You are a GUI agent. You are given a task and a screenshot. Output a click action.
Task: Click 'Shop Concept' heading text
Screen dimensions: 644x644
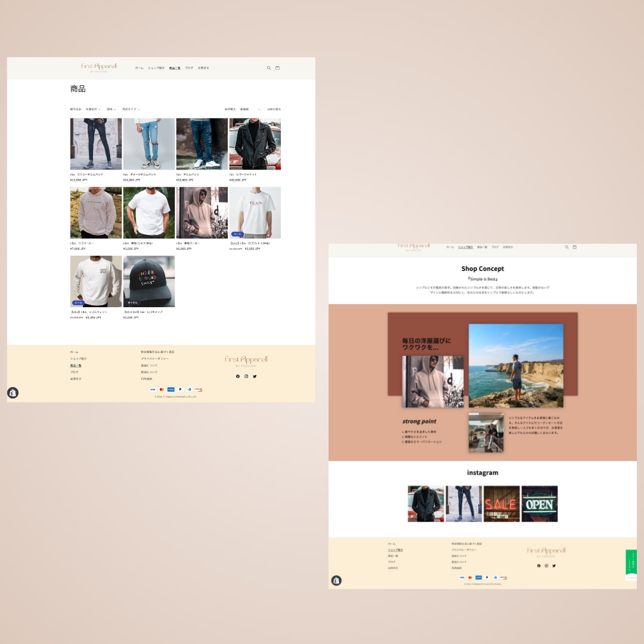point(482,268)
